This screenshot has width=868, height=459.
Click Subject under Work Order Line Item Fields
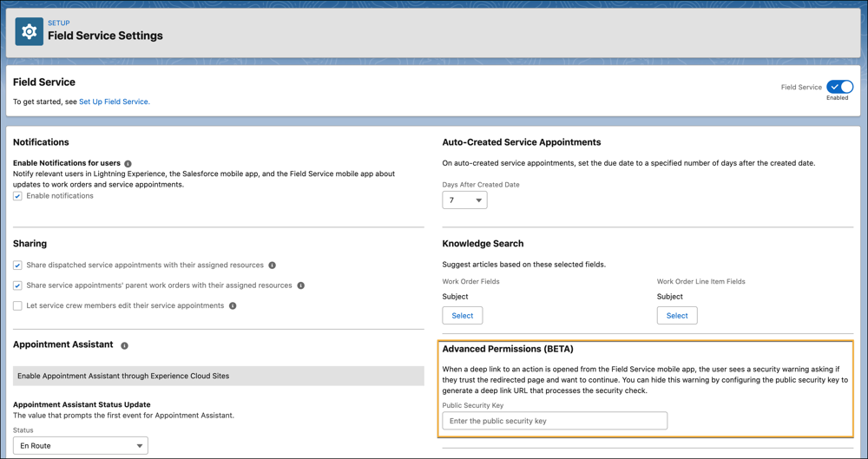click(x=670, y=297)
